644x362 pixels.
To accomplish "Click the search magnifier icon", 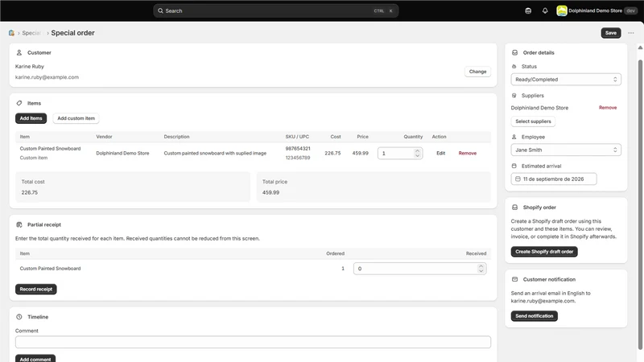I will pyautogui.click(x=160, y=10).
